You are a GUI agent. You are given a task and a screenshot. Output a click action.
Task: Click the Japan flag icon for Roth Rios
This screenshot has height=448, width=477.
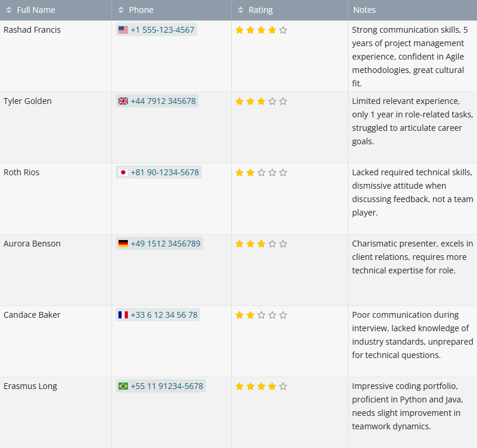click(x=123, y=172)
